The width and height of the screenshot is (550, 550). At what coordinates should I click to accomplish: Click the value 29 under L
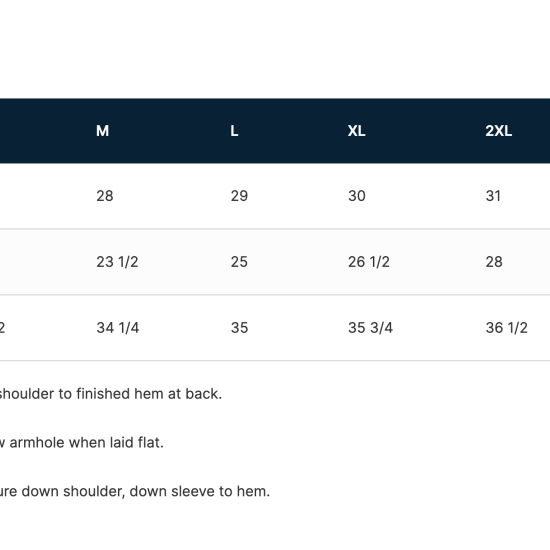(239, 196)
